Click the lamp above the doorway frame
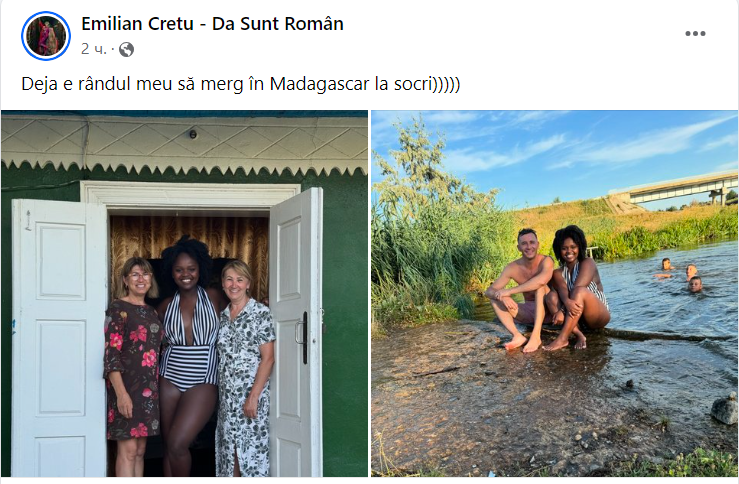739x484 pixels. tap(193, 134)
